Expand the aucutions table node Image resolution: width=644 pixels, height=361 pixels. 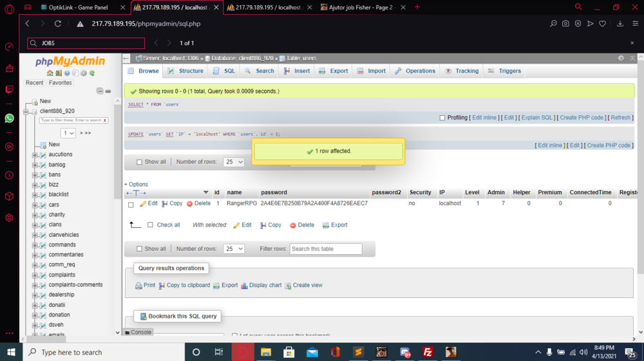click(35, 154)
